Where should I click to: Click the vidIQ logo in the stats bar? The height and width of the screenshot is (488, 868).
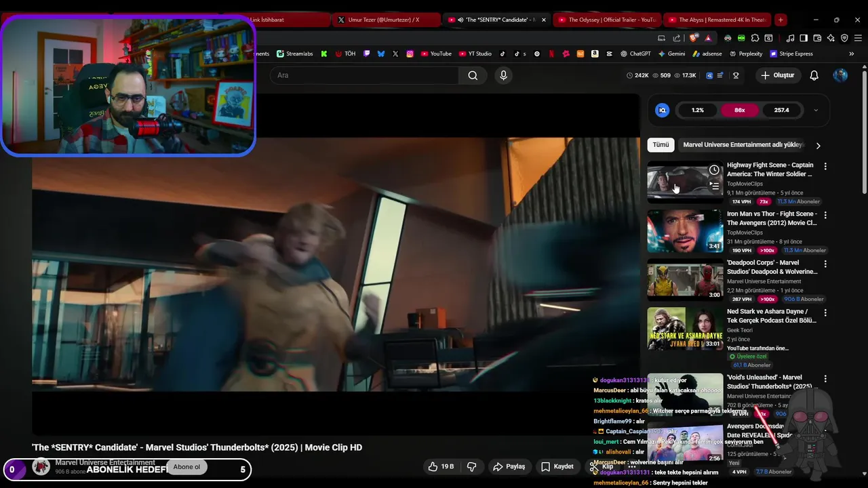(663, 110)
